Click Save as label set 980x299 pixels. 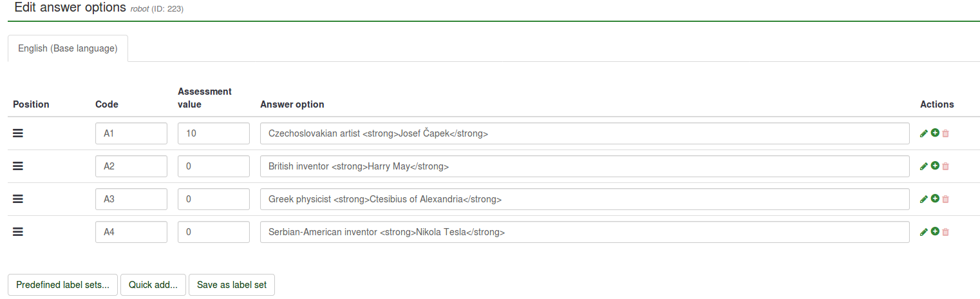pyautogui.click(x=232, y=285)
